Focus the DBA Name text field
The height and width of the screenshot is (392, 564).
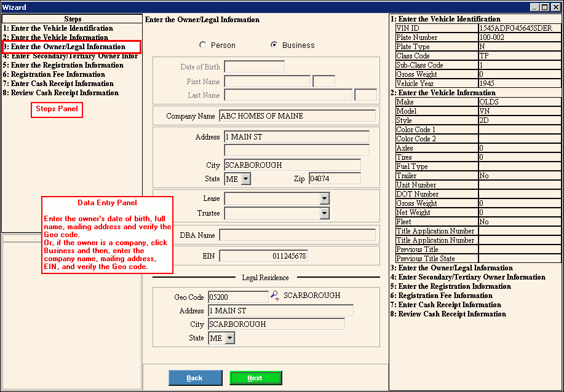click(x=297, y=235)
